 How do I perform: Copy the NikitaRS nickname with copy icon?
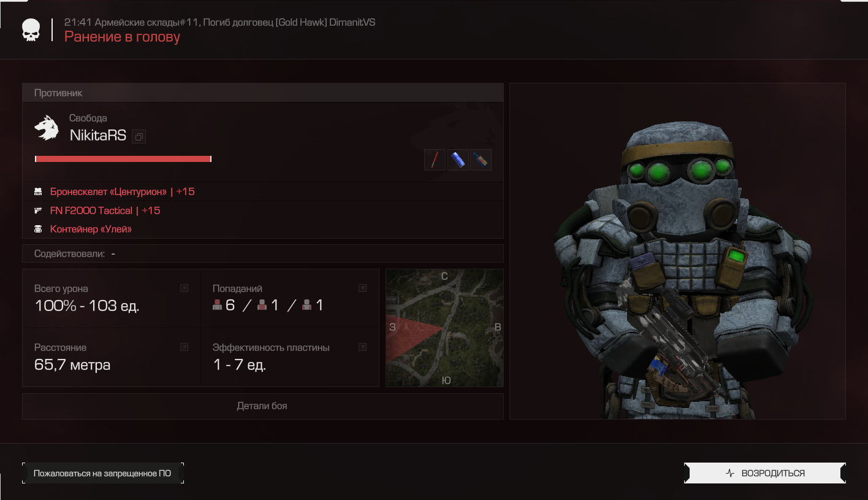click(139, 136)
